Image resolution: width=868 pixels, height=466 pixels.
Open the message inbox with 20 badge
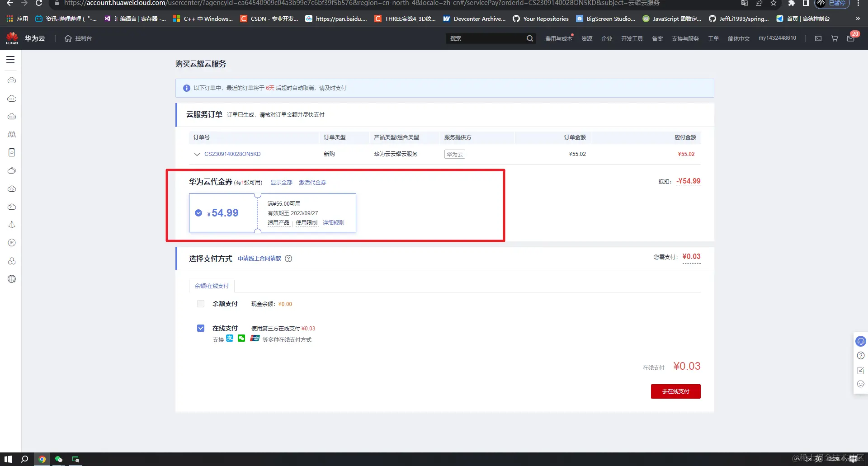[x=851, y=38]
